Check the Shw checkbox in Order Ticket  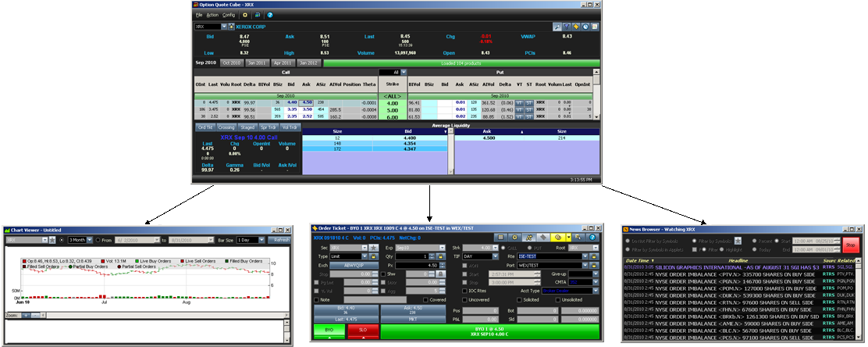pyautogui.click(x=383, y=274)
